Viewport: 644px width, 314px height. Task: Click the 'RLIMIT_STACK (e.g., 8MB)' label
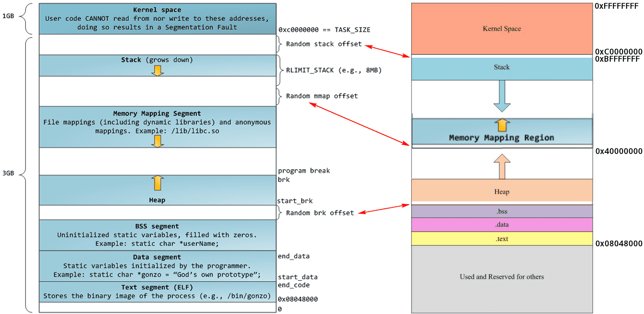pos(334,70)
